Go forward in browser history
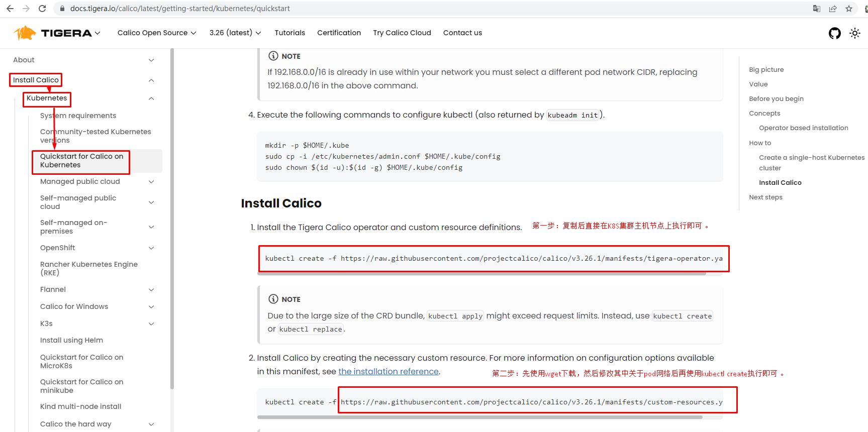 (x=26, y=9)
